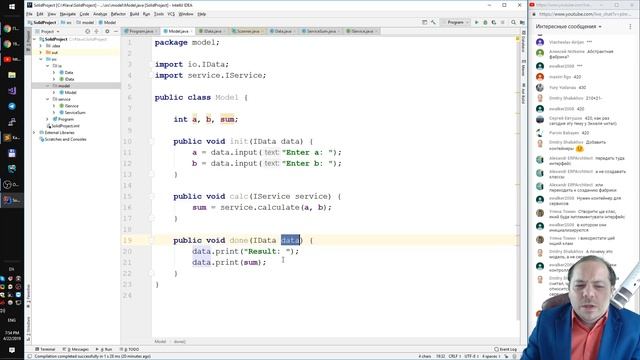Collapse the io package arrow
Viewport: 640px width, 360px height.
(48, 66)
